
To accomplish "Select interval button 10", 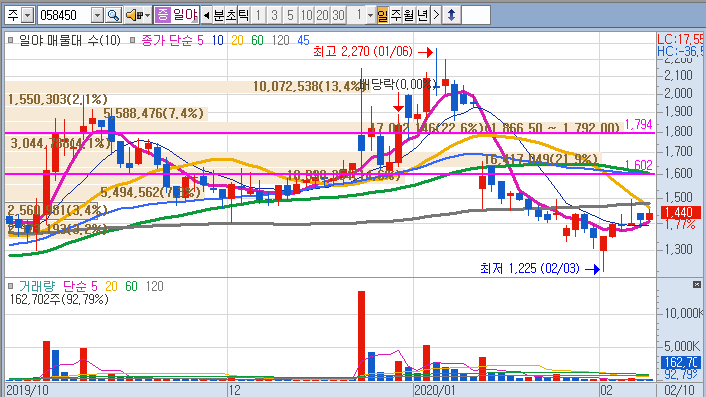I will [x=306, y=15].
